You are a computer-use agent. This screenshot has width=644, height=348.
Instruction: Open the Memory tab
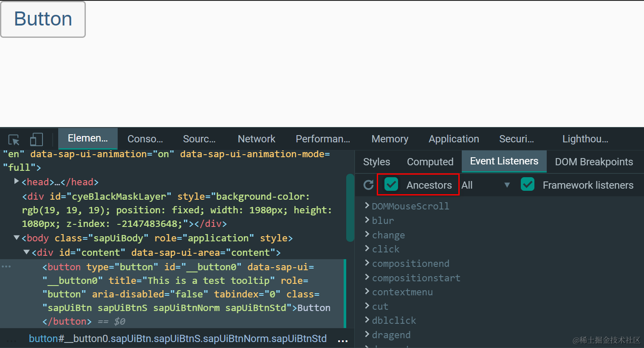(x=390, y=139)
